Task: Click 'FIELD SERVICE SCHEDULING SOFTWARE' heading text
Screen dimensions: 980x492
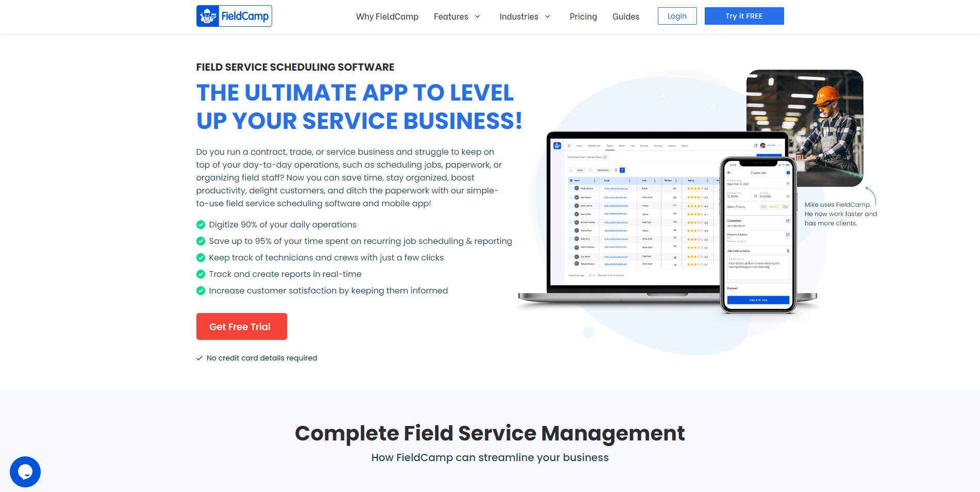Action: (x=295, y=67)
